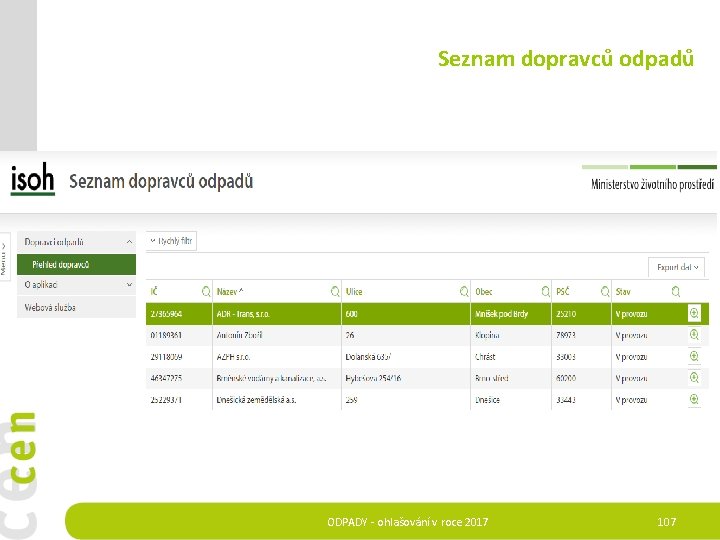
Task: Open the Export dat dropdown
Action: click(x=676, y=267)
